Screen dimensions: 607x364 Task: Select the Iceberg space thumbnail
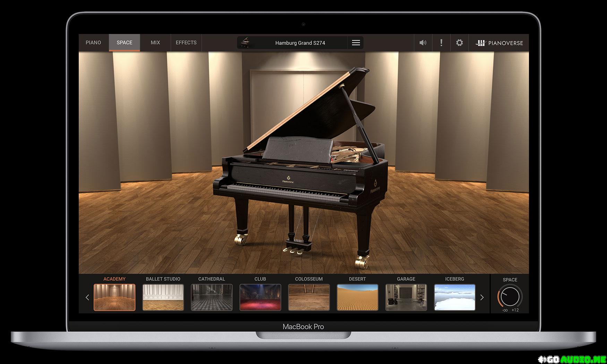(454, 297)
